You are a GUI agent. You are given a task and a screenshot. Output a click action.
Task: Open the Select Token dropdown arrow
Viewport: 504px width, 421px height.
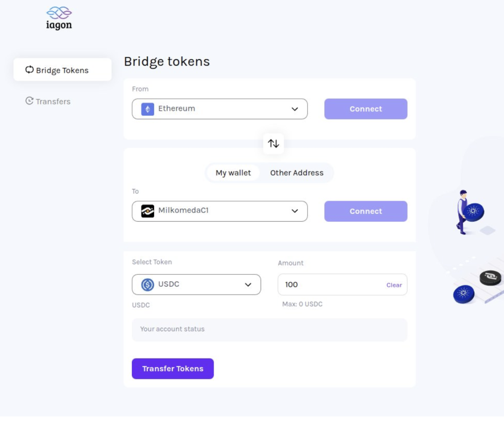[248, 285]
